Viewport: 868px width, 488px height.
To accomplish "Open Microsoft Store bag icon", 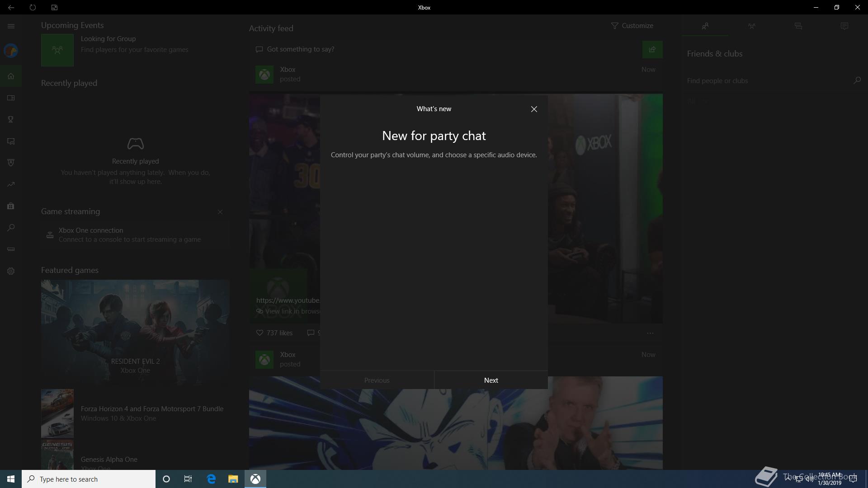I will pyautogui.click(x=11, y=206).
